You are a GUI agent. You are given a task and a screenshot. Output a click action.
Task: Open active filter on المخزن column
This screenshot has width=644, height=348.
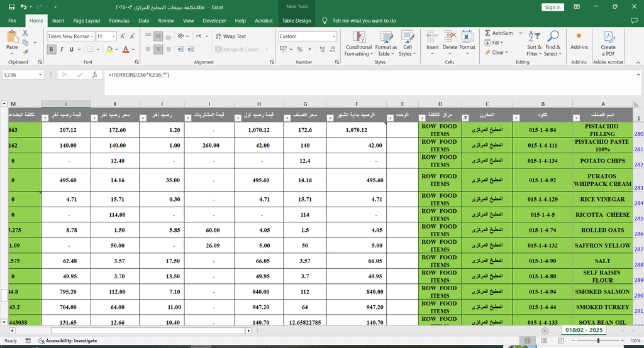point(465,118)
